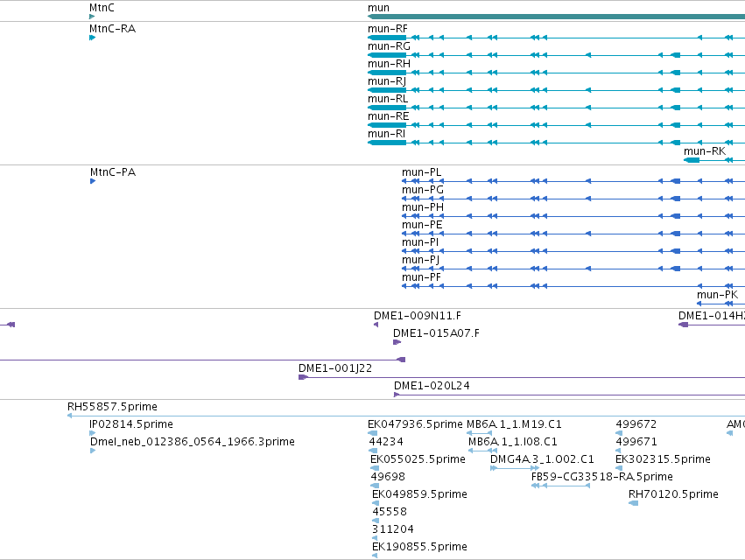Click the DMG4A.3_1.O02.C1 feature glyph
Viewport: 745px width, 560px height.
515,468
